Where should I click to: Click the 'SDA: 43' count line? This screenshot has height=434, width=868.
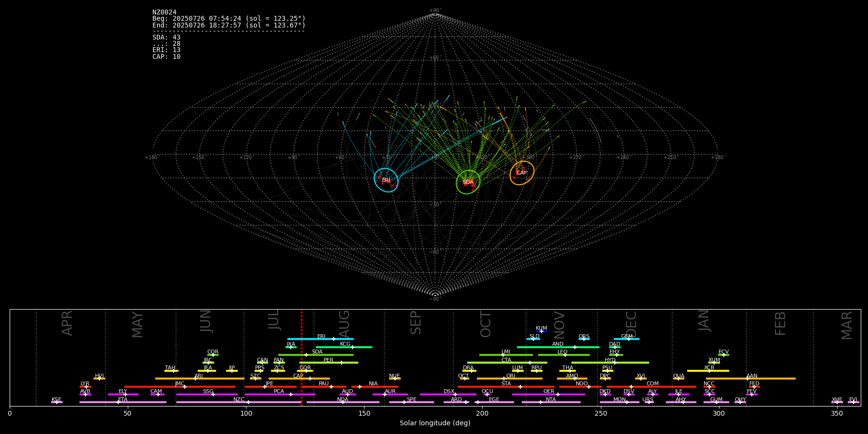click(166, 37)
